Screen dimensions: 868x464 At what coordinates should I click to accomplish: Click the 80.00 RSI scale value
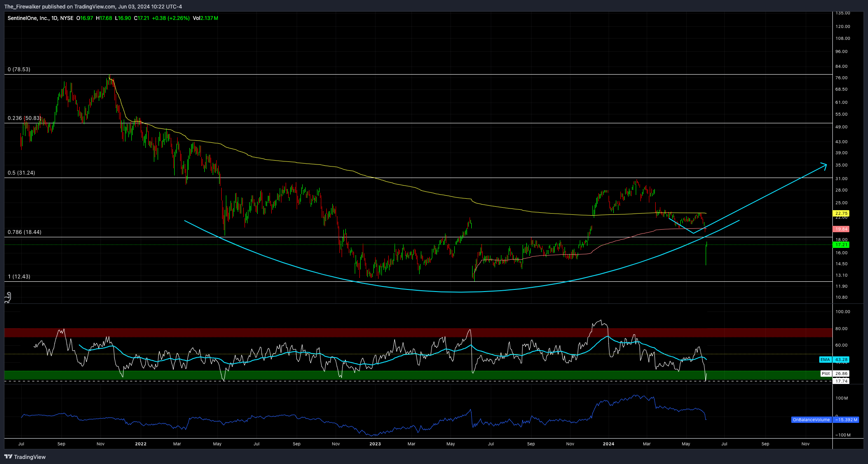tap(842, 329)
